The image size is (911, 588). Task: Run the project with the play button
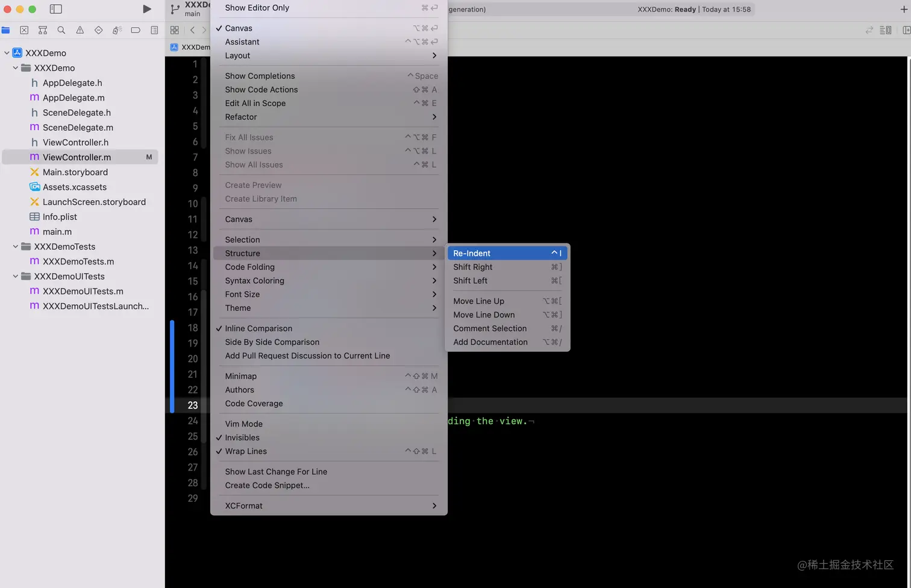coord(147,9)
